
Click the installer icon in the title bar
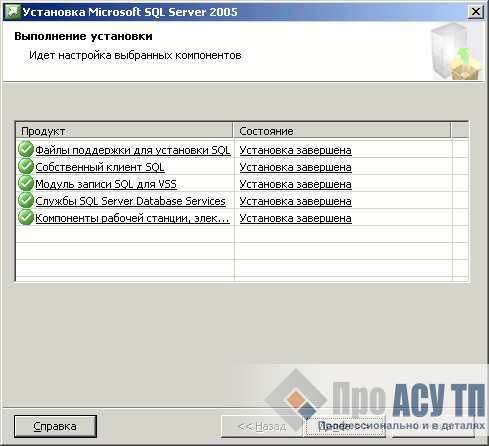coord(12,12)
